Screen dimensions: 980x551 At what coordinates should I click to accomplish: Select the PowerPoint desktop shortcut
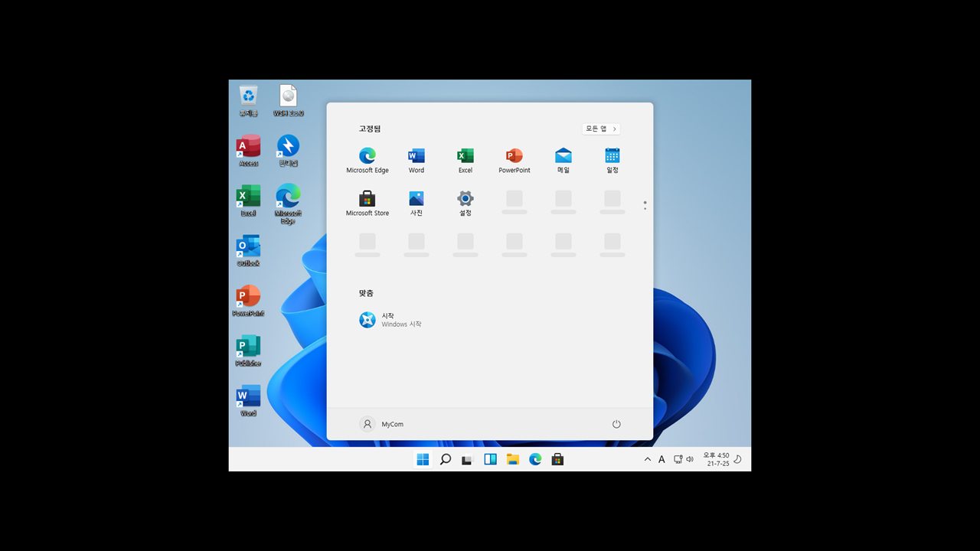pos(248,301)
